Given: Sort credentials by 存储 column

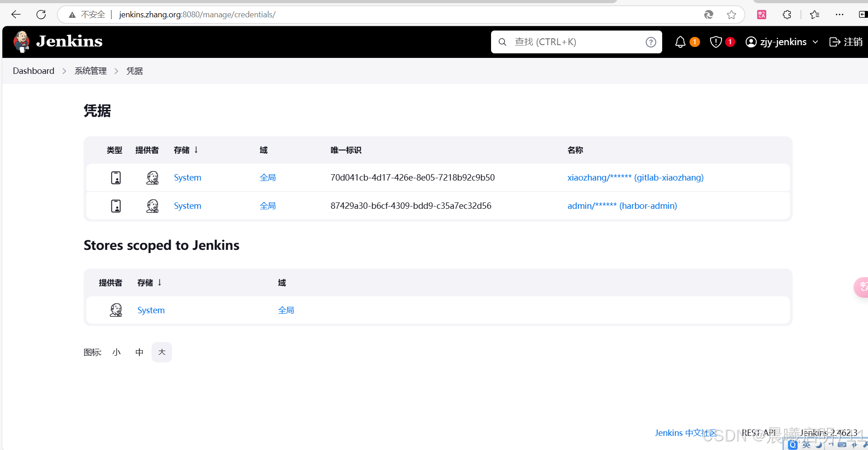Looking at the screenshot, I should [186, 150].
